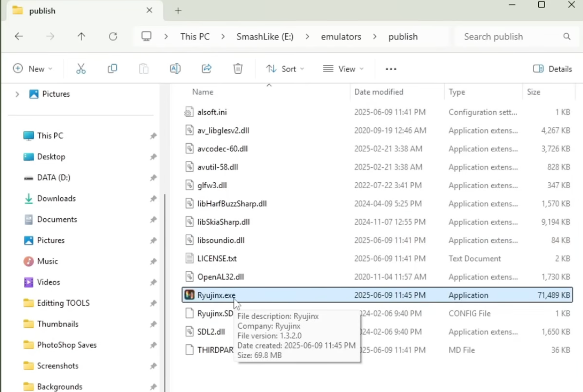Click the Videos icon in sidebar
583x392 pixels.
point(28,282)
